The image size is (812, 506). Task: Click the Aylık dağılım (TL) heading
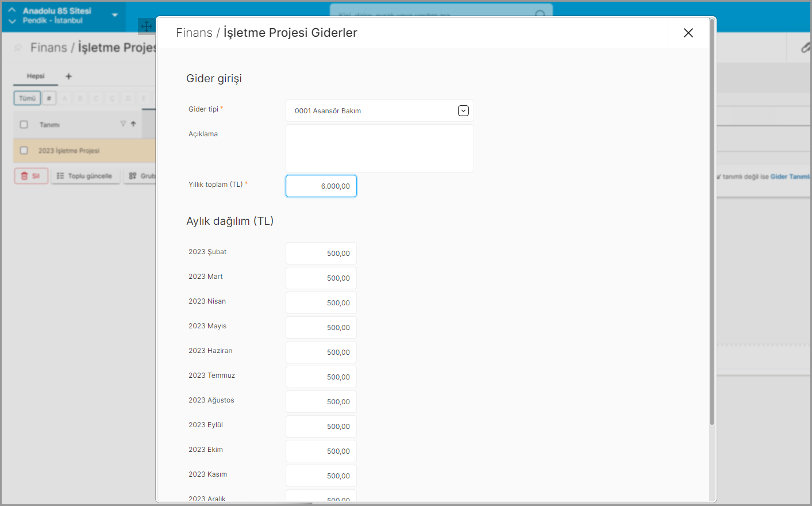pos(230,221)
